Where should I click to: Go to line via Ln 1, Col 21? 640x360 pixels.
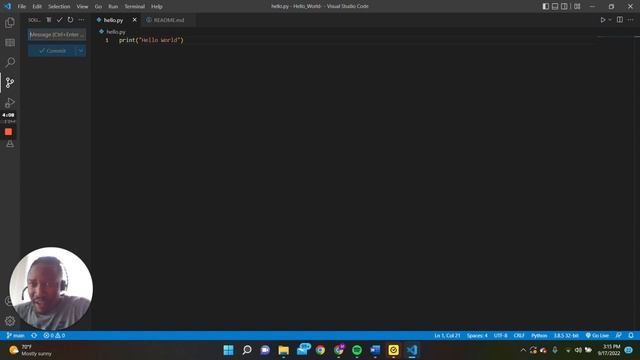(447, 336)
